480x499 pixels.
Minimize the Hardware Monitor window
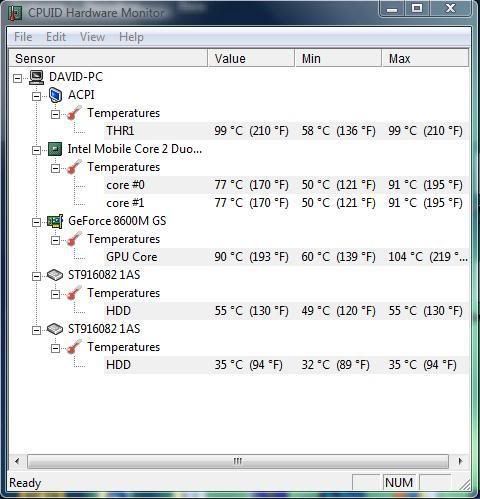[x=392, y=9]
